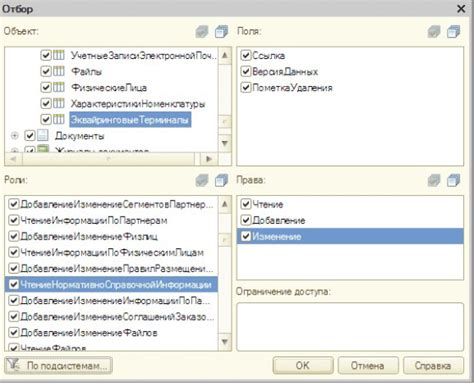The image size is (474, 386).
Task: Select Файлы in object tree
Action: [87, 71]
